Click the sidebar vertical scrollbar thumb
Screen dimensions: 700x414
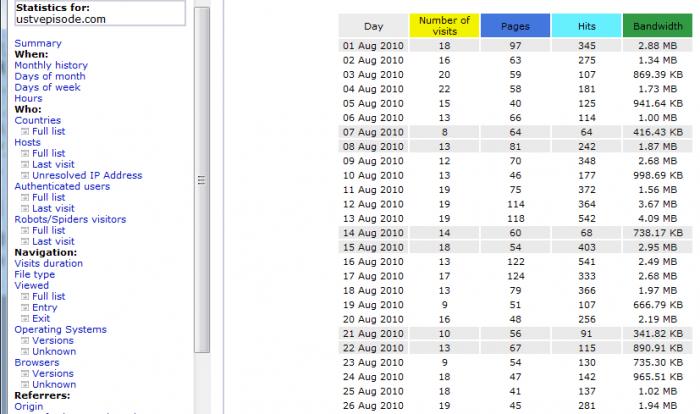(202, 180)
